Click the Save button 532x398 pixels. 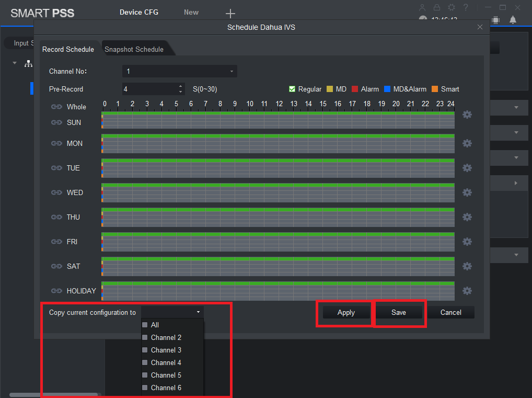pyautogui.click(x=398, y=312)
